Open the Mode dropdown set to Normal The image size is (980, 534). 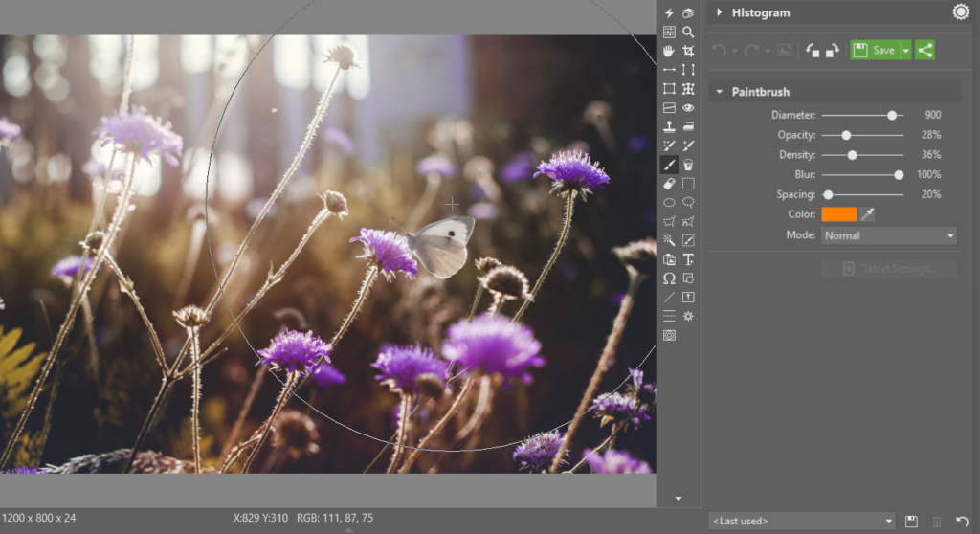pyautogui.click(x=889, y=235)
